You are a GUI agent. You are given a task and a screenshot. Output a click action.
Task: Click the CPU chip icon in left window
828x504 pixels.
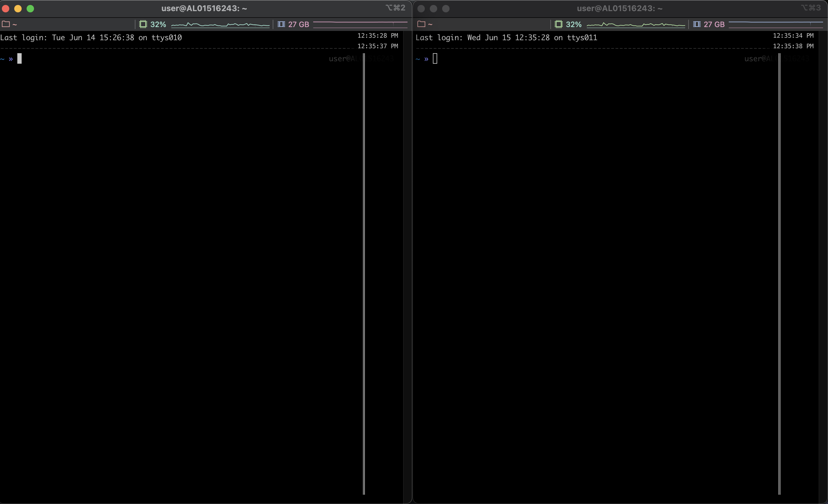pos(143,24)
